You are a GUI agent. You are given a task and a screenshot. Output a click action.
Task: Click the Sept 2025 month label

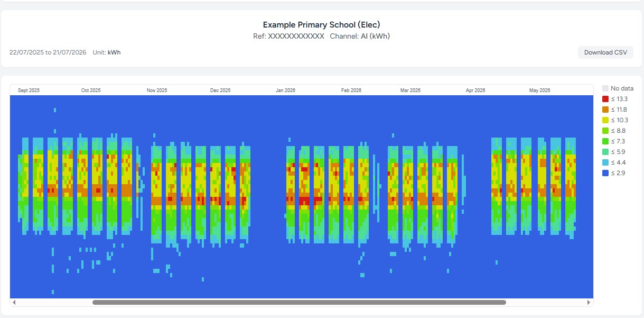pos(29,90)
